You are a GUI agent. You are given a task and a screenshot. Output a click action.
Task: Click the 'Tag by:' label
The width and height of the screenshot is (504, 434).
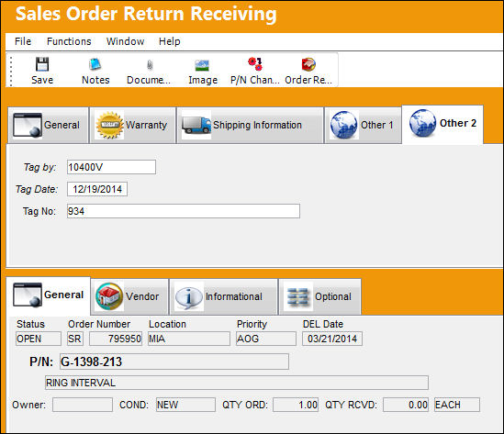tap(39, 167)
